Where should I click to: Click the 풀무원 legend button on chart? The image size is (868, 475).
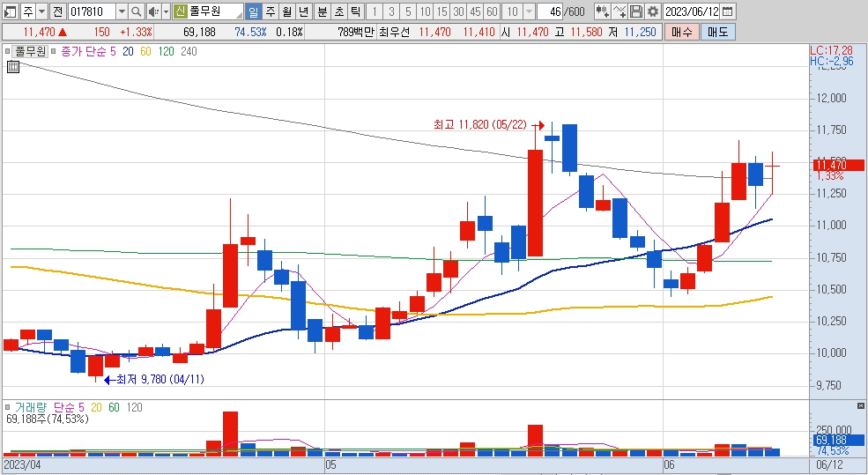click(31, 51)
